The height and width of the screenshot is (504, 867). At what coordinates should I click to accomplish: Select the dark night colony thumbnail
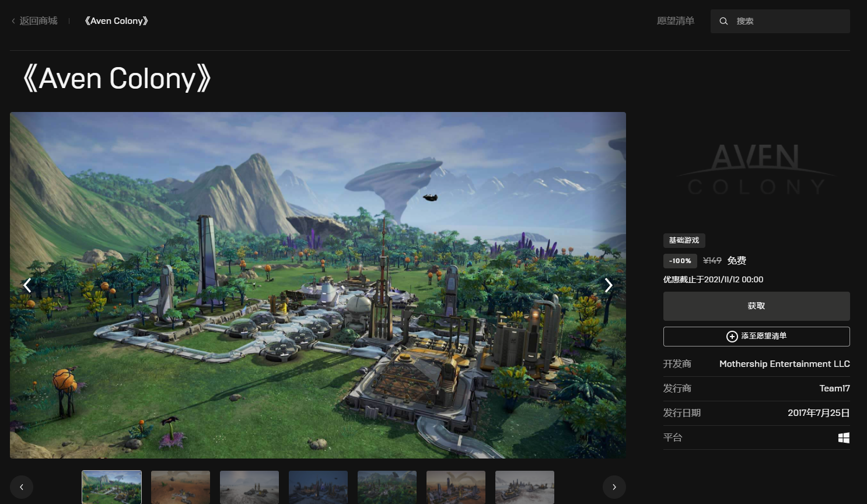(318, 487)
